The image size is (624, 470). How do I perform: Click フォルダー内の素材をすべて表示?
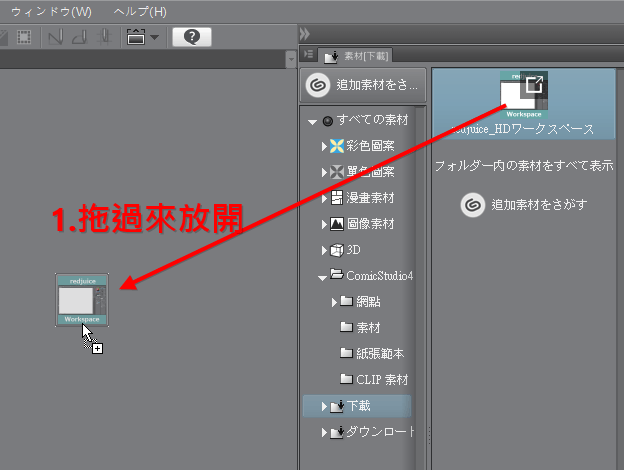[523, 165]
